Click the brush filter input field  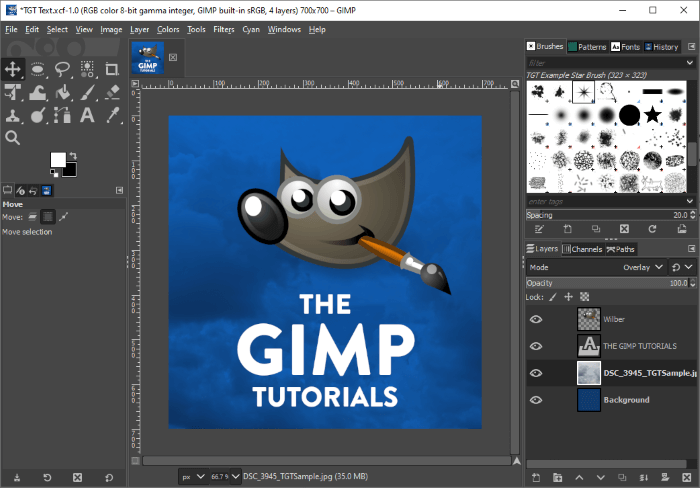pyautogui.click(x=605, y=63)
